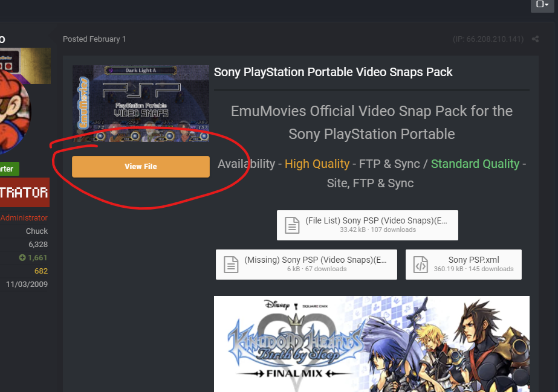Click the orange View File button
The image size is (558, 392).
click(x=141, y=166)
